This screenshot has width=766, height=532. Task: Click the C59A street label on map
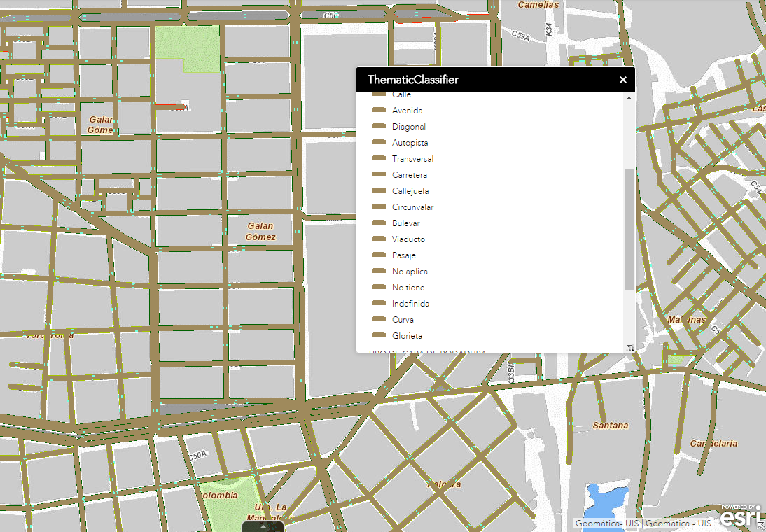(x=521, y=36)
